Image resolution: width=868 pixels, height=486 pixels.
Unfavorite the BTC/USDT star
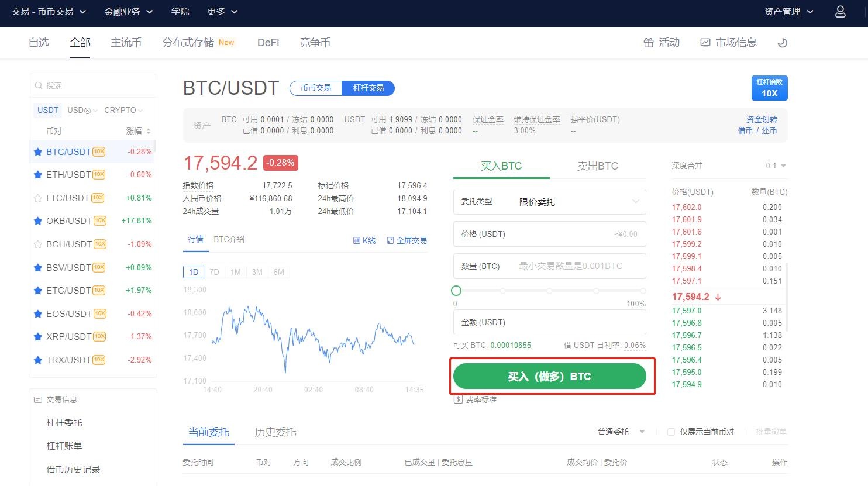click(x=38, y=151)
